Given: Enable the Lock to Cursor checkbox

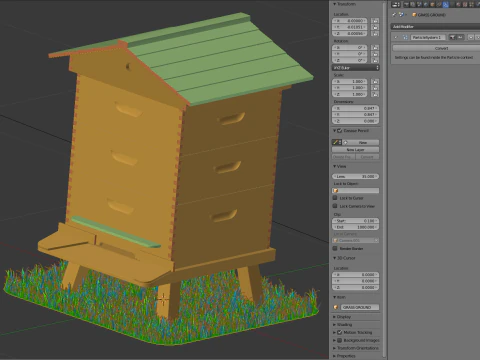Looking at the screenshot, I should tap(335, 198).
